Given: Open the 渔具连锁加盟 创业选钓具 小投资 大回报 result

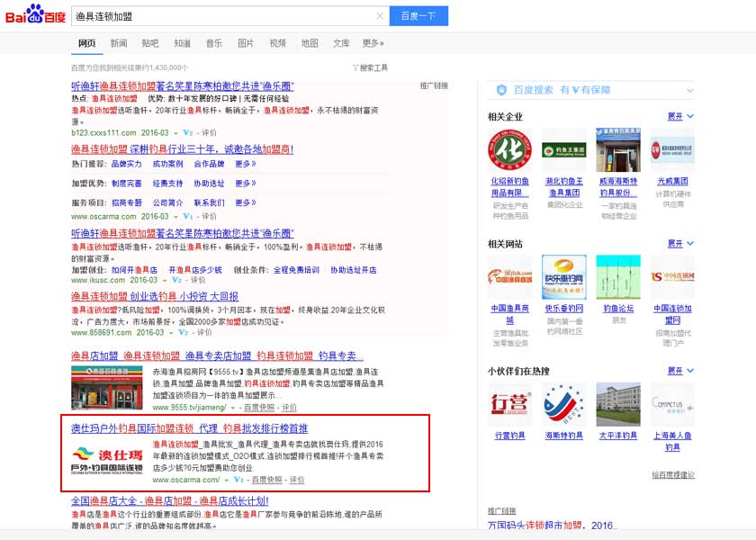Looking at the screenshot, I should [x=155, y=296].
